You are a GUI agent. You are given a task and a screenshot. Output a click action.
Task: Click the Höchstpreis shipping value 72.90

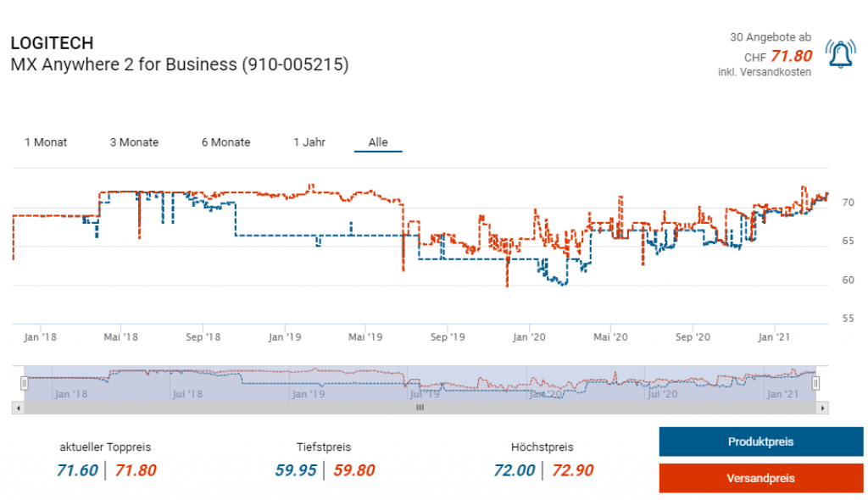[x=573, y=470]
